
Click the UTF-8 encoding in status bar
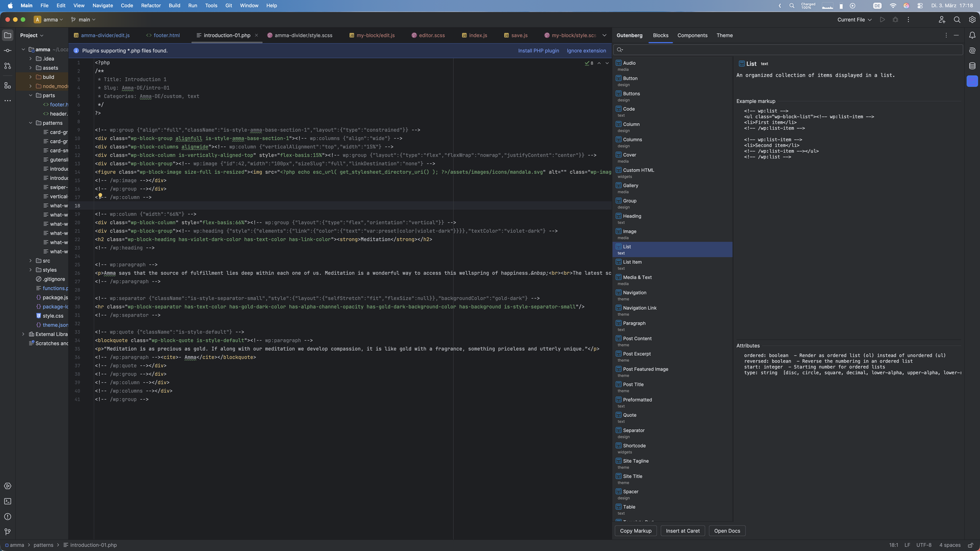924,545
